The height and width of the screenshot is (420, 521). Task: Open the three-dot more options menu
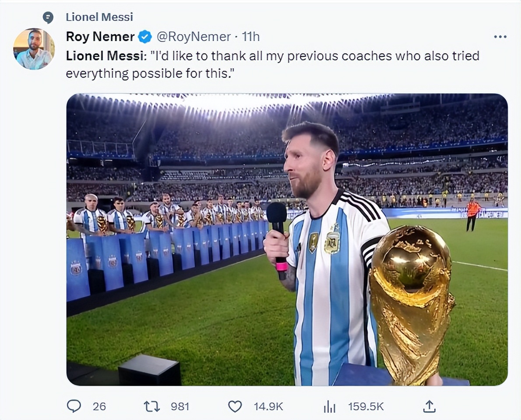pos(500,37)
